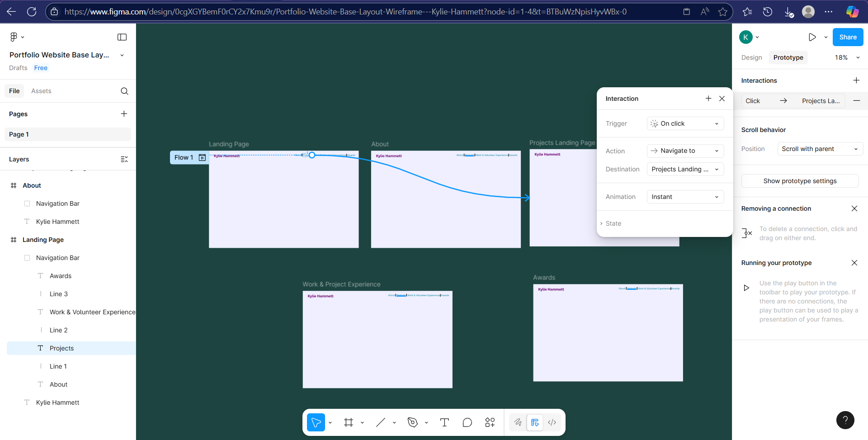Select the Move tool in bottom toolbar

click(x=316, y=422)
